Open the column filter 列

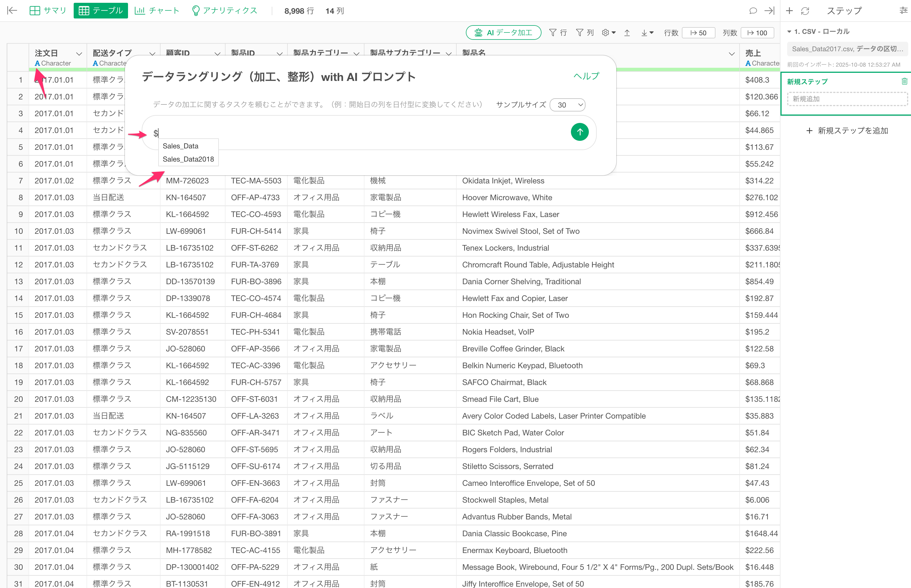(584, 33)
